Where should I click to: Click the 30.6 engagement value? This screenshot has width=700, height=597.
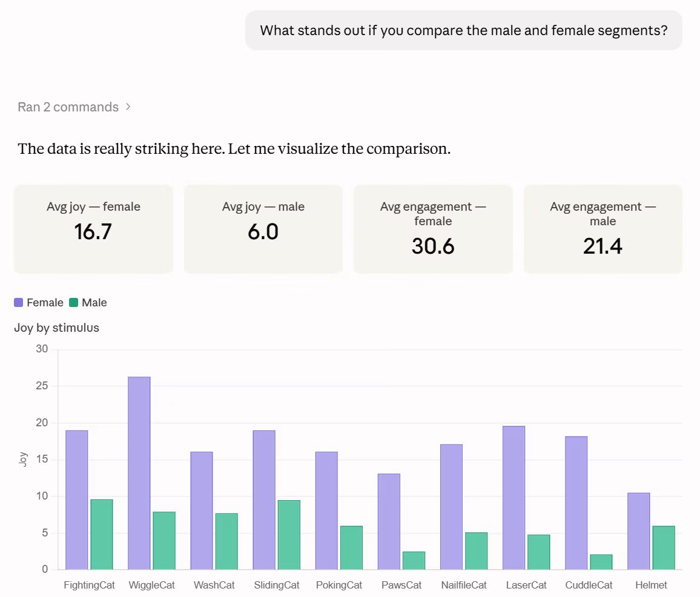pyautogui.click(x=433, y=246)
